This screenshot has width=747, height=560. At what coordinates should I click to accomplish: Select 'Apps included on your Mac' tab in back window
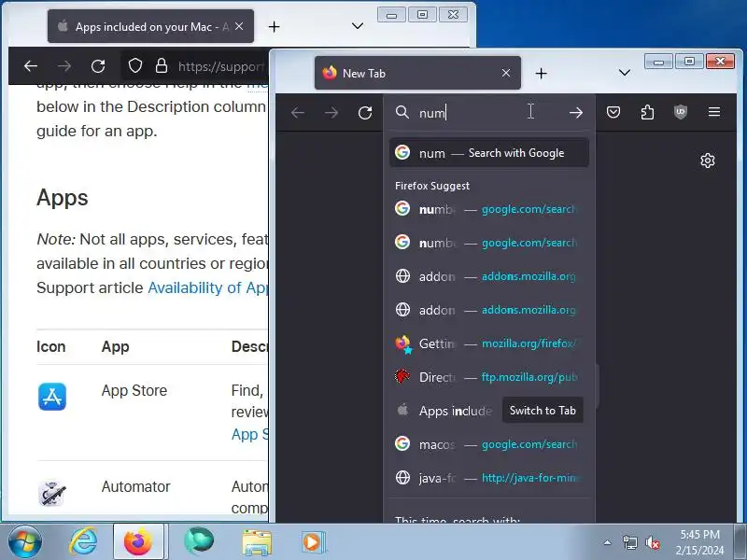pos(150,27)
